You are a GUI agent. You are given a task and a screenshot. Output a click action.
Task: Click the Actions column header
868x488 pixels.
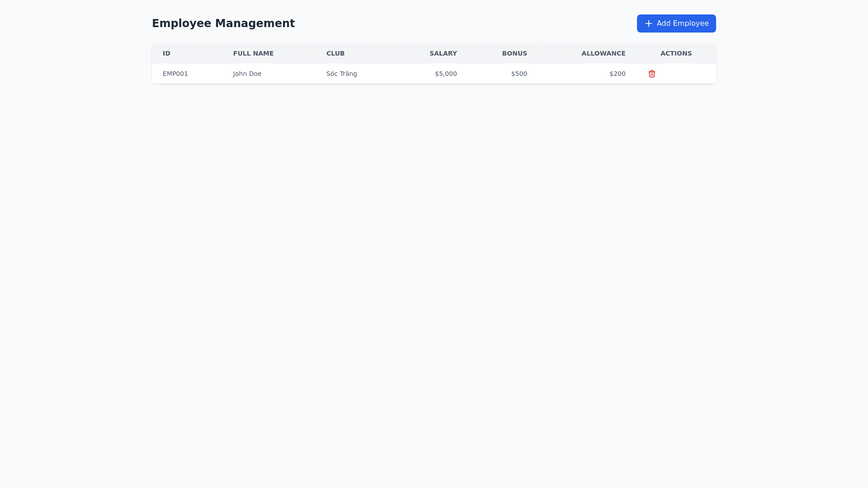[x=676, y=53]
